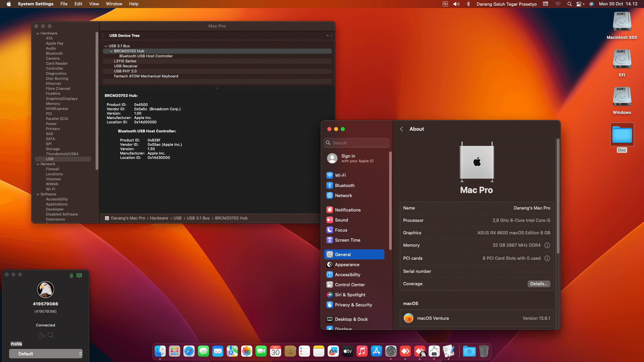Open Control Center settings
This screenshot has width=644, height=362.
[354, 285]
